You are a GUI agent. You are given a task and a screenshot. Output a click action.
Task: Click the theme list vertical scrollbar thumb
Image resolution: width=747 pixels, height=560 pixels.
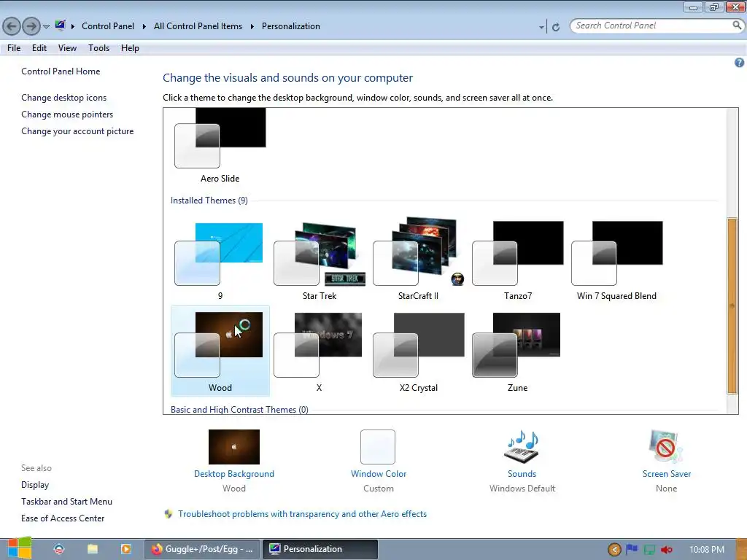pyautogui.click(x=732, y=306)
